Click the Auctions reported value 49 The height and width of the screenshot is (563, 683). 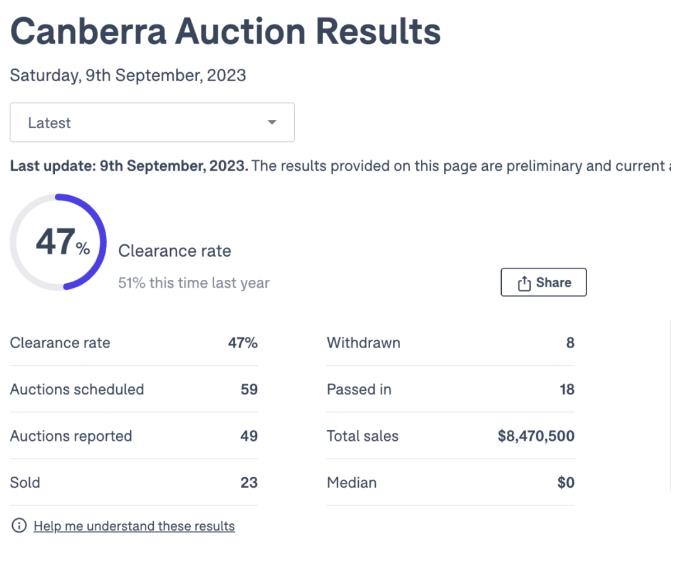[x=248, y=436]
